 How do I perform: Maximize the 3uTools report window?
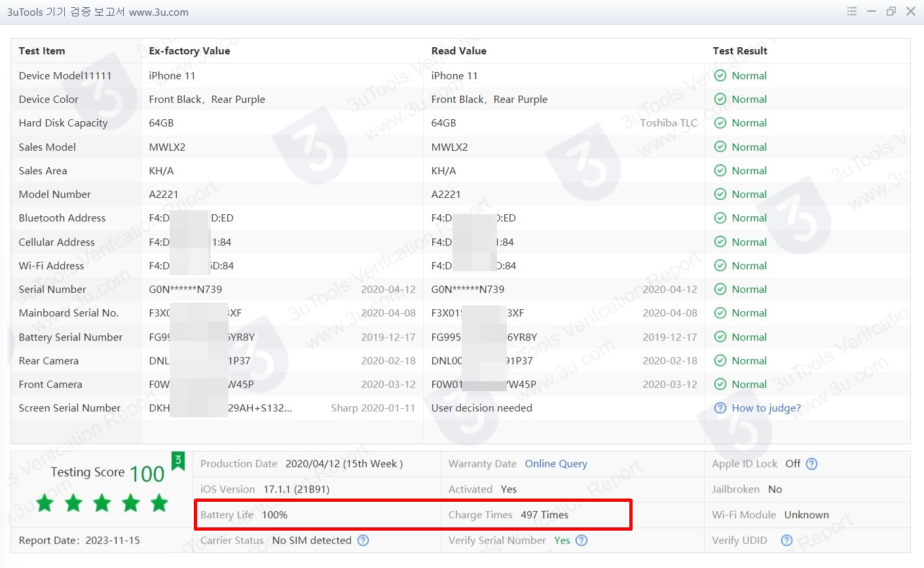pos(891,11)
